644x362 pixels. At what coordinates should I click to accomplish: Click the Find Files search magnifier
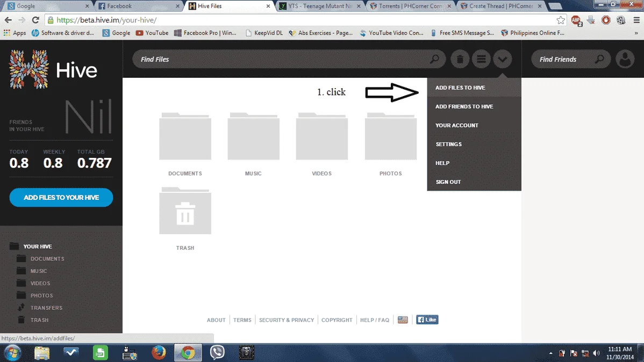click(x=434, y=59)
